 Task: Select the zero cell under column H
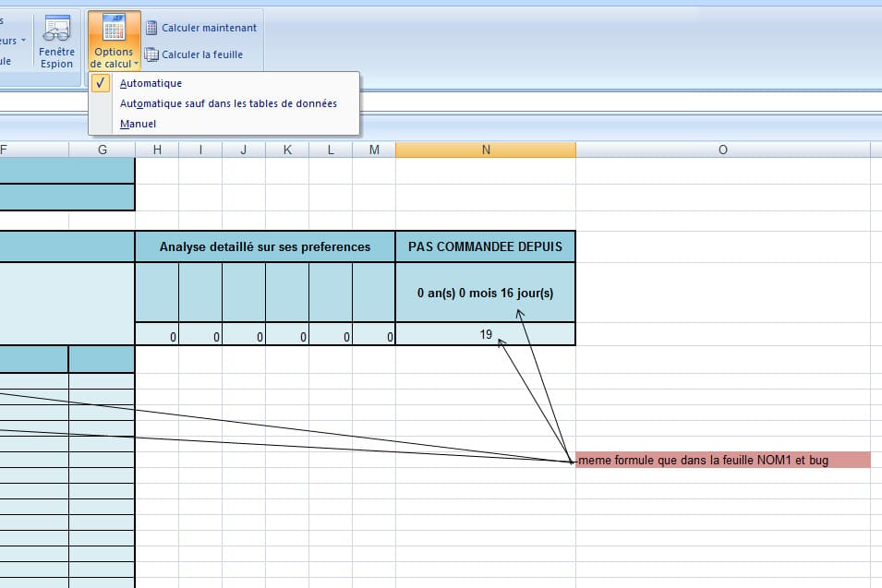157,336
